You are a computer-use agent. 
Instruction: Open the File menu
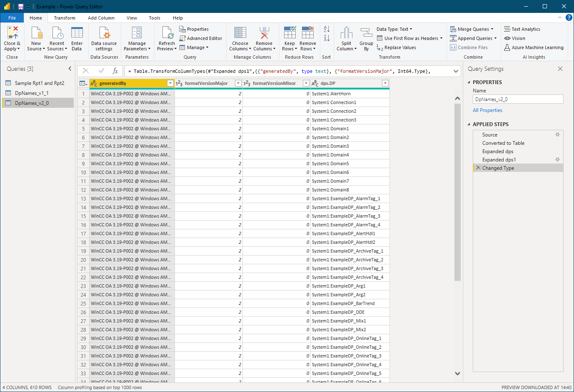(12, 18)
